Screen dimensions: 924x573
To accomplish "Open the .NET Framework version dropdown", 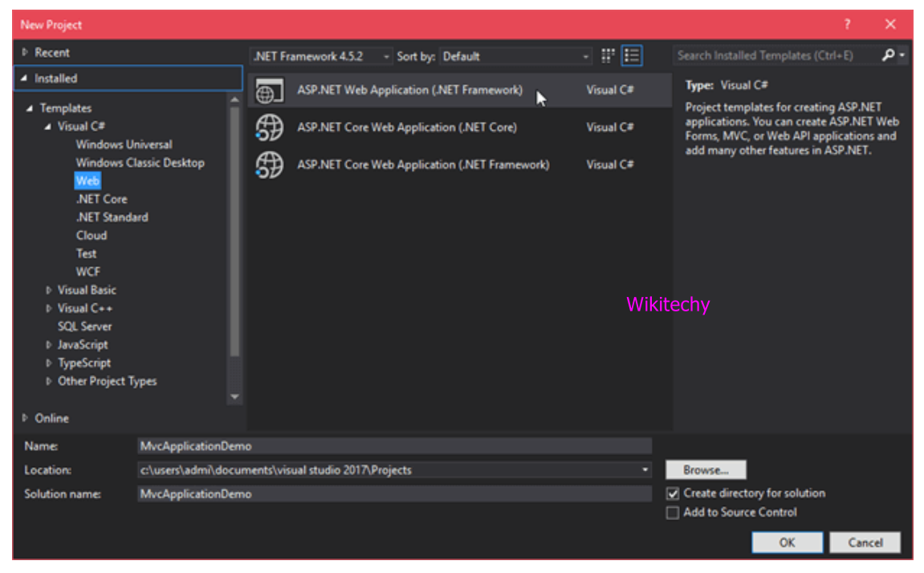I will click(x=321, y=56).
